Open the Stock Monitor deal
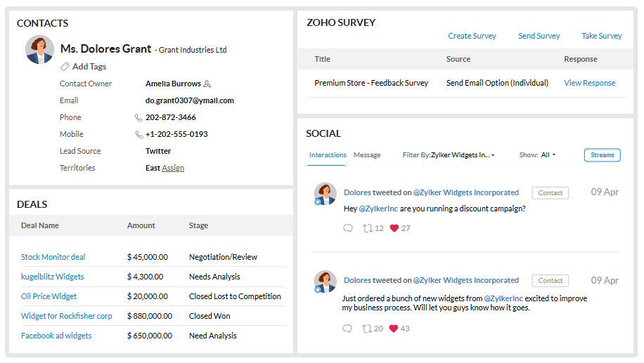The height and width of the screenshot is (363, 644). point(53,257)
